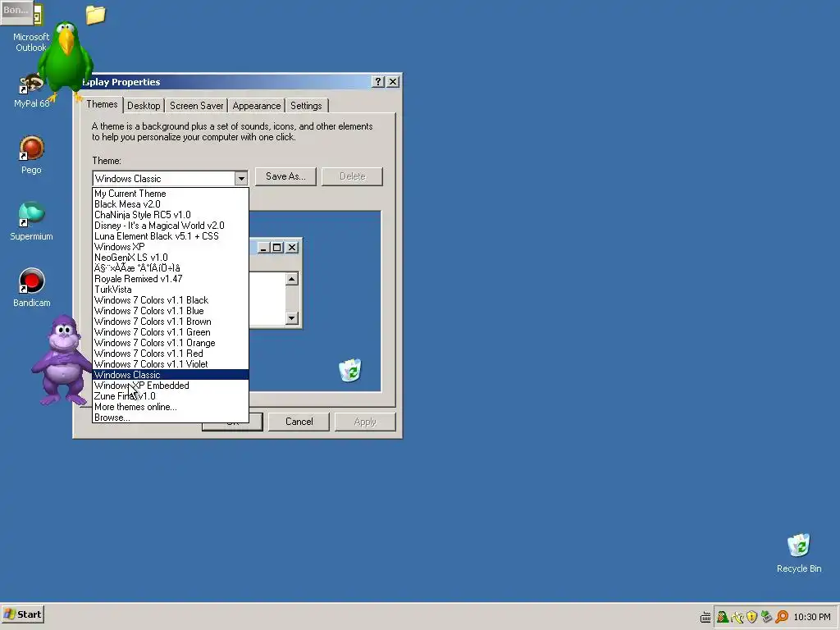Click the yellow security shield tray icon
The image size is (840, 630).
pyautogui.click(x=751, y=617)
